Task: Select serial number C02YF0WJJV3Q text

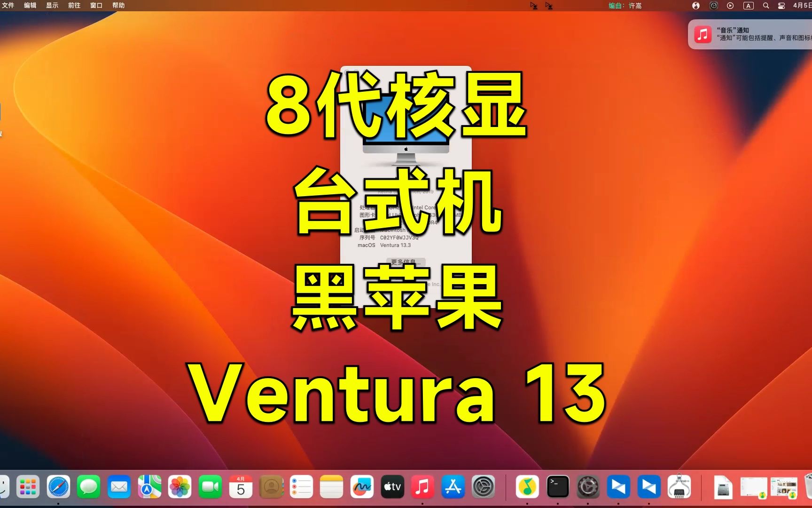Action: pos(399,238)
